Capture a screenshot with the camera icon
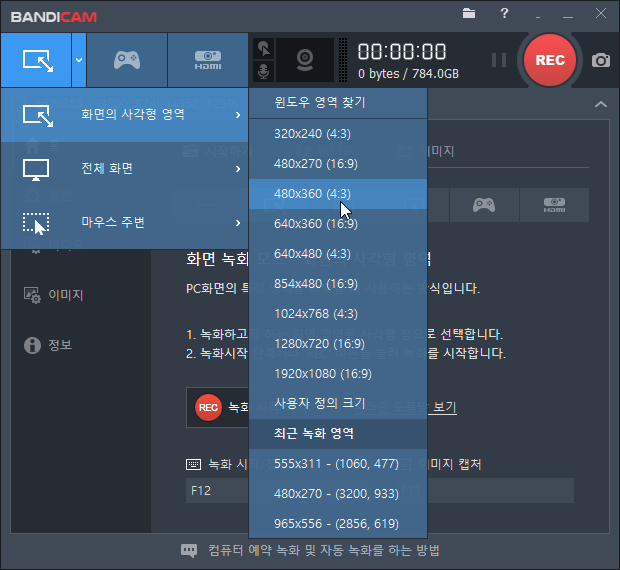620x570 pixels. pyautogui.click(x=601, y=60)
